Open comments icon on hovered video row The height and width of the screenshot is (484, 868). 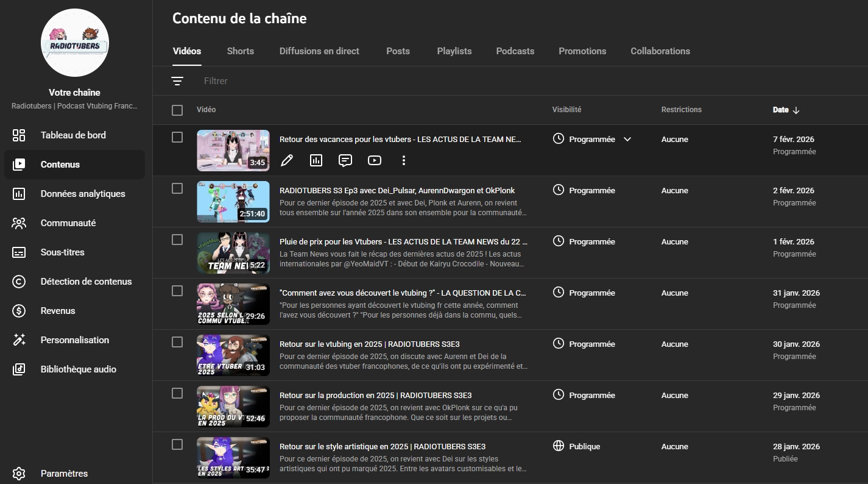345,160
